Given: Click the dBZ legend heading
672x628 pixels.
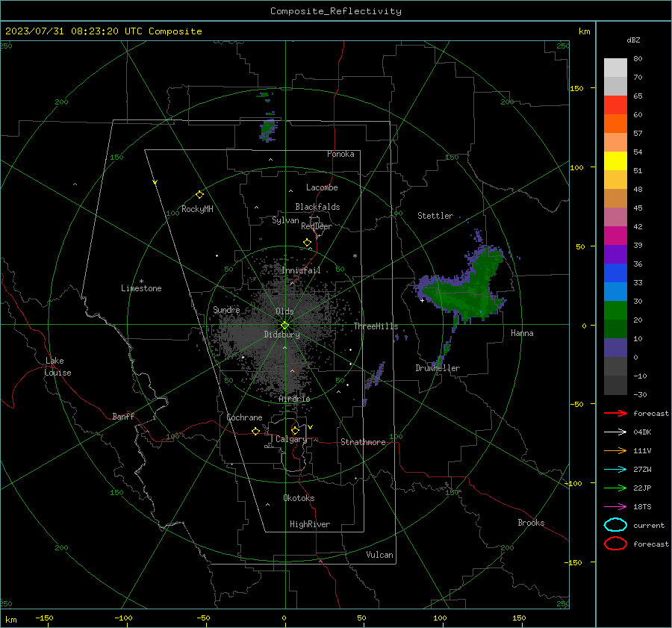Looking at the screenshot, I should pos(633,40).
